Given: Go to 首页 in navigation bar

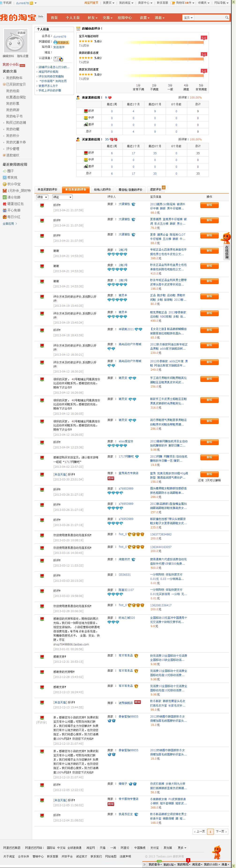Looking at the screenshot, I should (54, 18).
